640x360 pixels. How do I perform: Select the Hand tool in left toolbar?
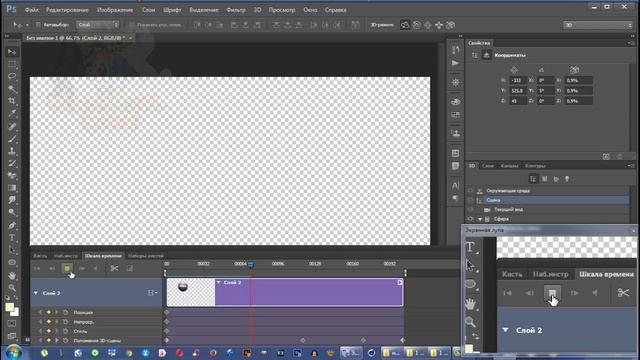(x=12, y=276)
